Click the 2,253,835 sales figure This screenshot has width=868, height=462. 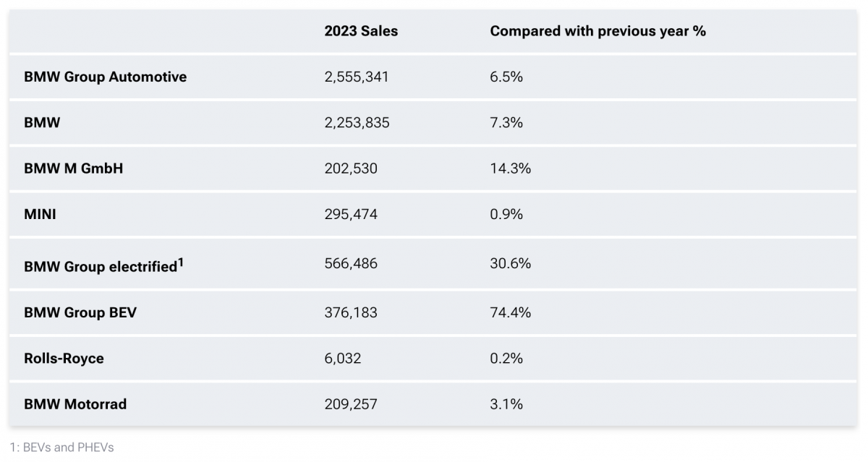357,123
